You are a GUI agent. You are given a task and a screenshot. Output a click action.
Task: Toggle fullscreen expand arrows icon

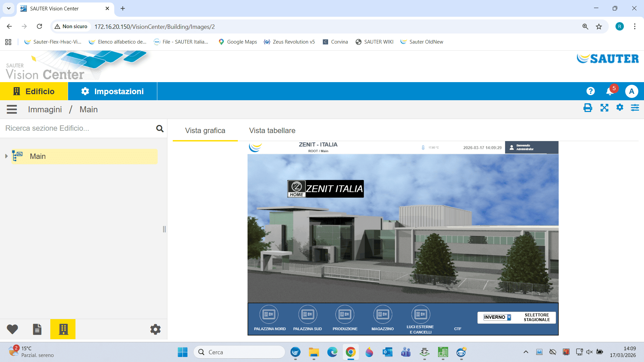[x=604, y=108]
